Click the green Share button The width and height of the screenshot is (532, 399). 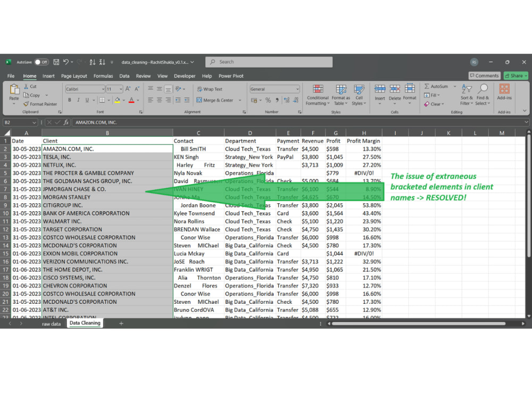tap(516, 76)
